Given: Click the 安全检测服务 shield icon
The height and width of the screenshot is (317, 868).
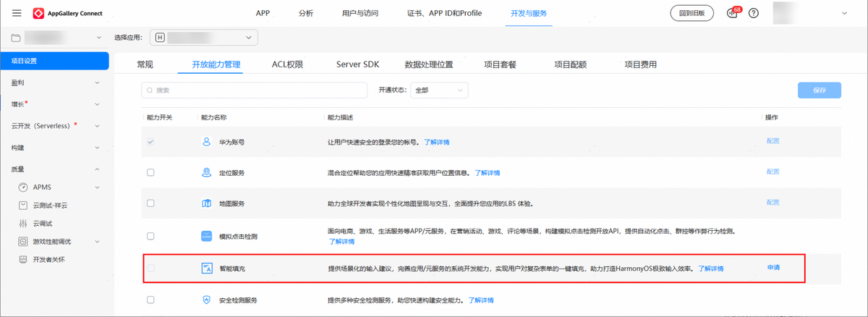Looking at the screenshot, I should click(205, 300).
